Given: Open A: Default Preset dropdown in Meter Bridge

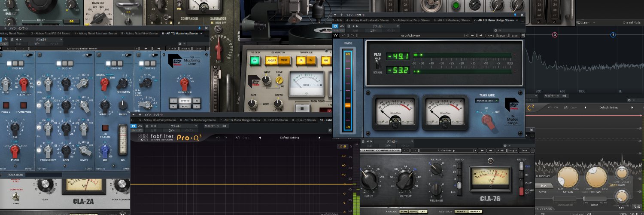Looking at the screenshot, I should coord(412,36).
